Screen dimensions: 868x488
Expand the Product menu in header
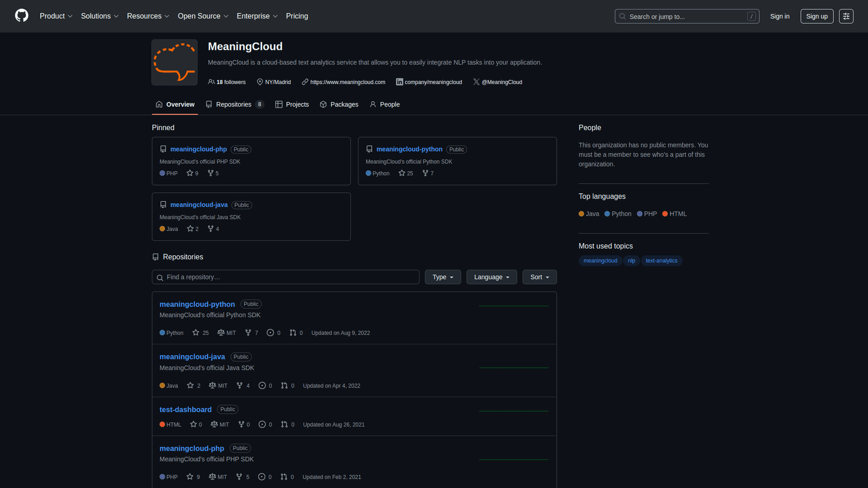pos(56,16)
